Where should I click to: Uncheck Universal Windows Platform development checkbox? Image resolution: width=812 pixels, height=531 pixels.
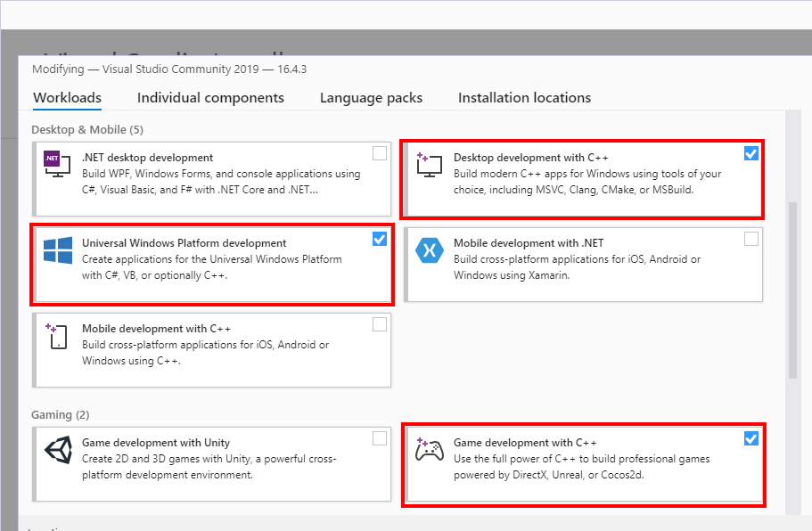point(380,239)
